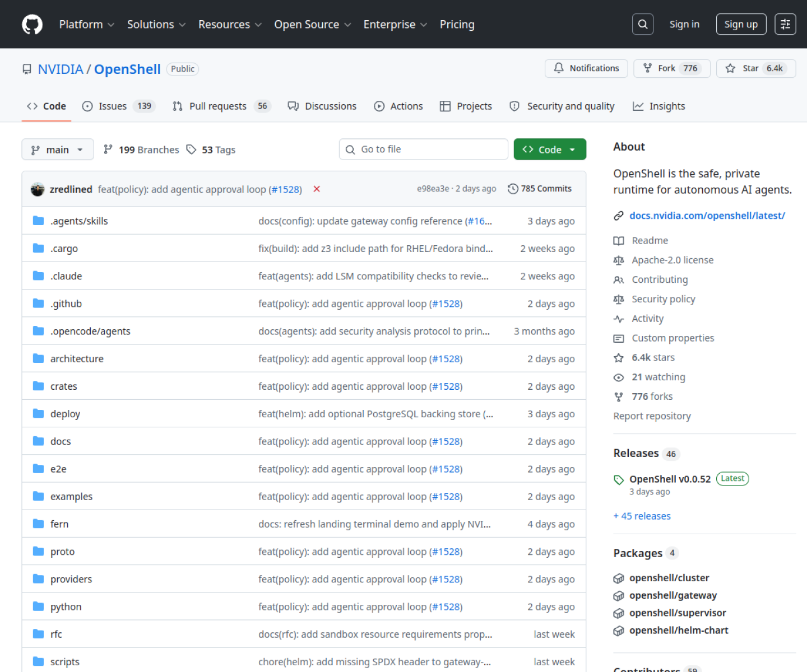Switch to the Issues tab
The height and width of the screenshot is (672, 807).
118,106
